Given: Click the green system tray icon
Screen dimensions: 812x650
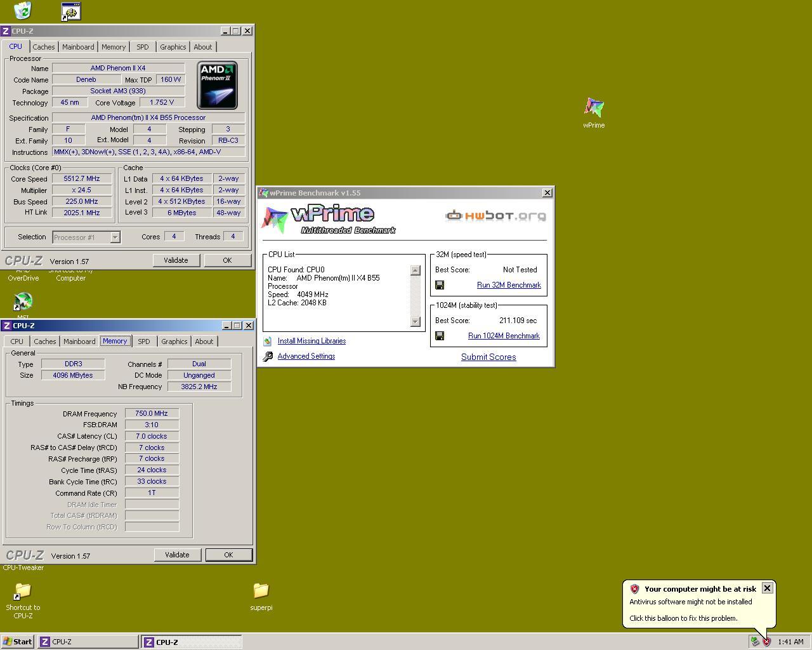Looking at the screenshot, I should tap(755, 642).
